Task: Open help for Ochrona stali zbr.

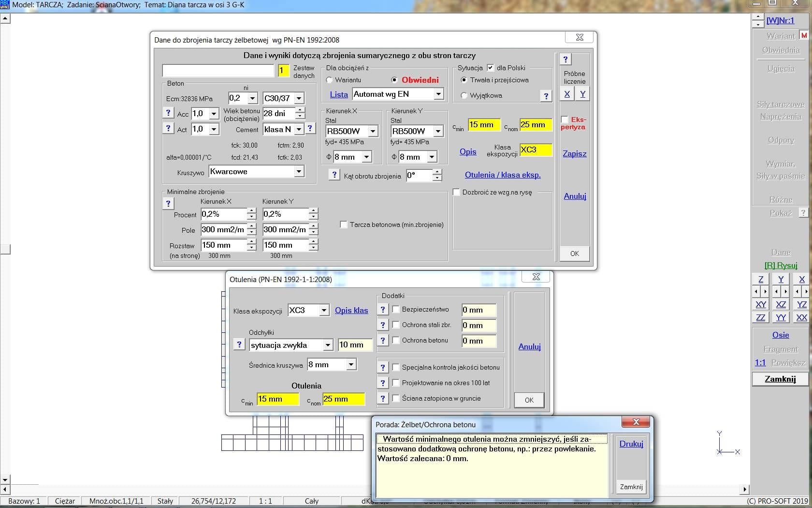Action: 383,325
